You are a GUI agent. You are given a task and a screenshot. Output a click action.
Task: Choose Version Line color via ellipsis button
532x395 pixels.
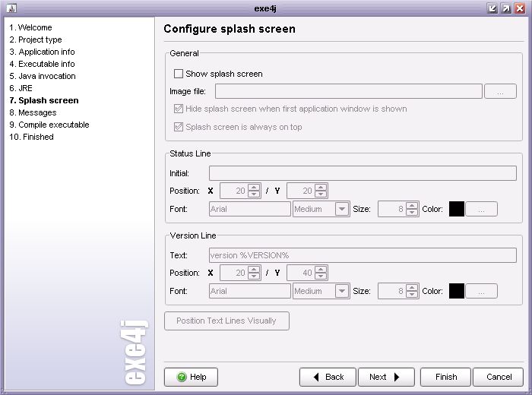pyautogui.click(x=481, y=291)
